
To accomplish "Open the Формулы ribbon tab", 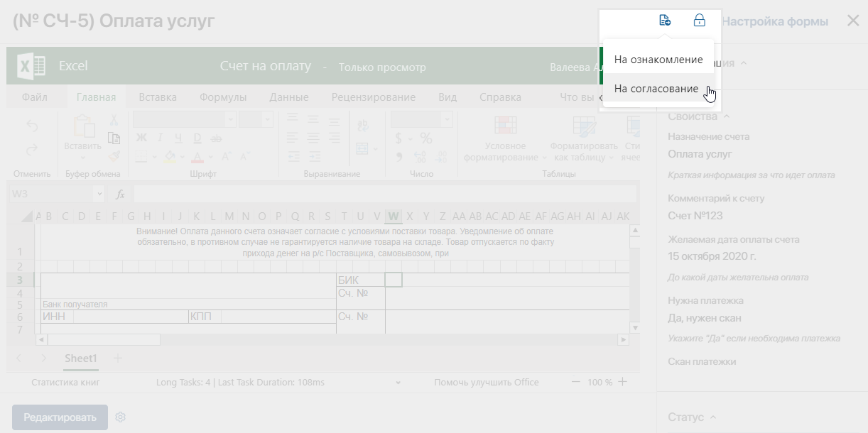I will [223, 97].
